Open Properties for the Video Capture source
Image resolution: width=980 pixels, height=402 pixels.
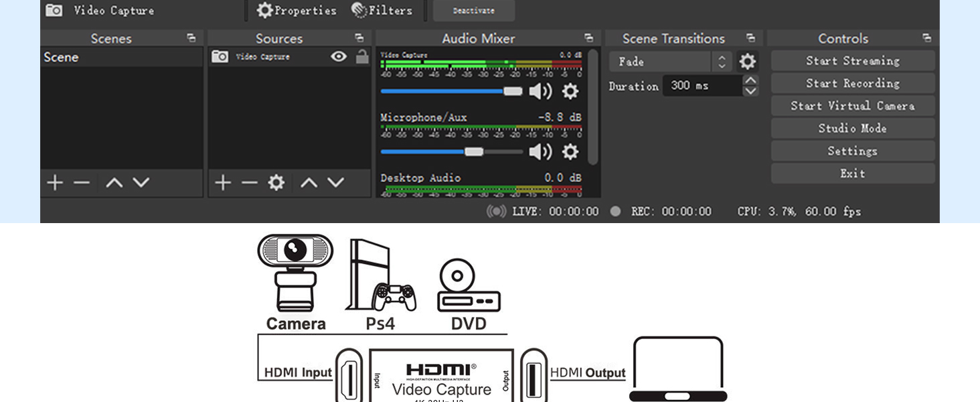click(295, 10)
